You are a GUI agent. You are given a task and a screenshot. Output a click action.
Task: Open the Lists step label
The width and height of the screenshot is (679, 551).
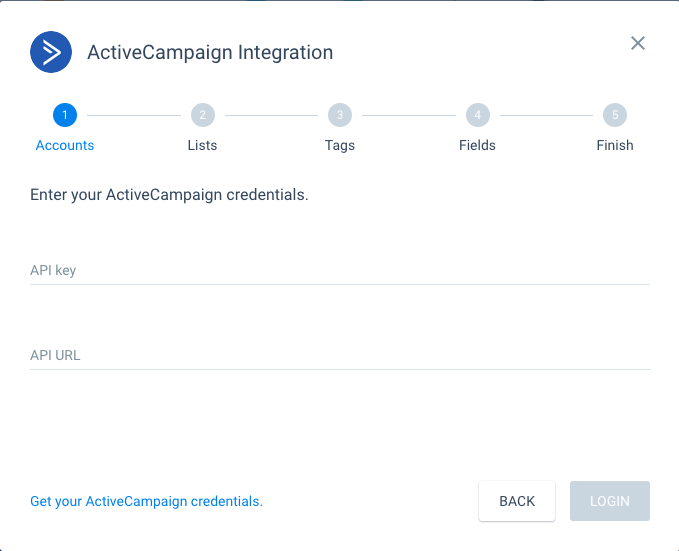202,145
